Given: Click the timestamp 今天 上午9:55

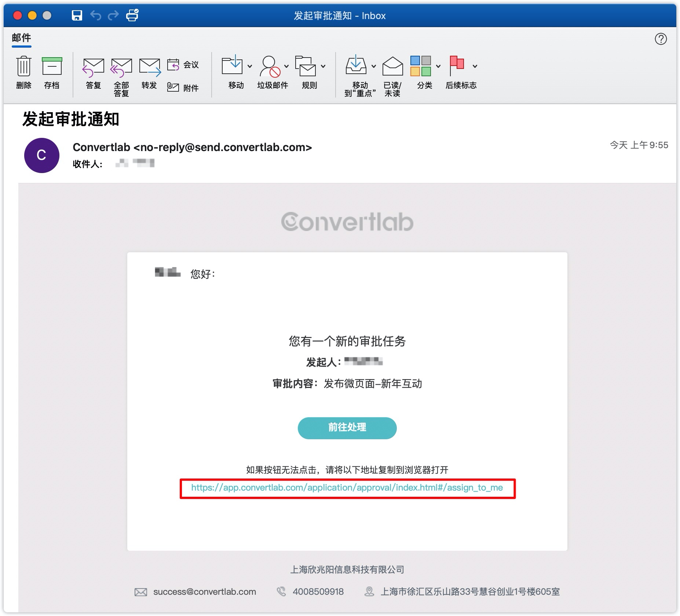Looking at the screenshot, I should click(639, 145).
